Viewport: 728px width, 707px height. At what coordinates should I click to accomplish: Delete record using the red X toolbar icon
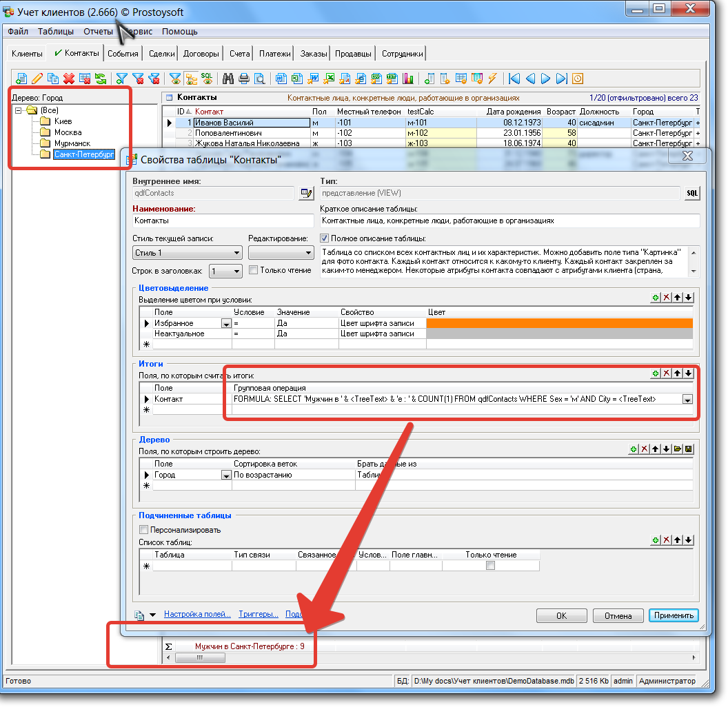click(69, 79)
